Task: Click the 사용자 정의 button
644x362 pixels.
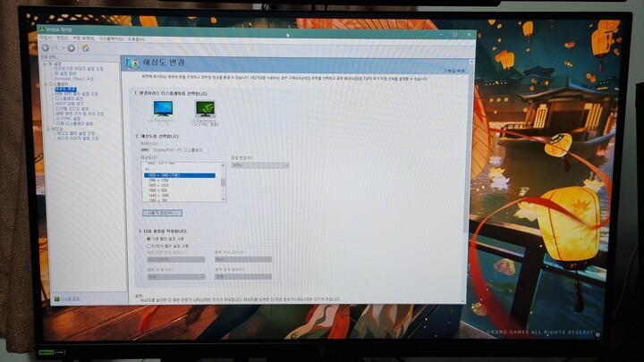Action: coord(163,213)
